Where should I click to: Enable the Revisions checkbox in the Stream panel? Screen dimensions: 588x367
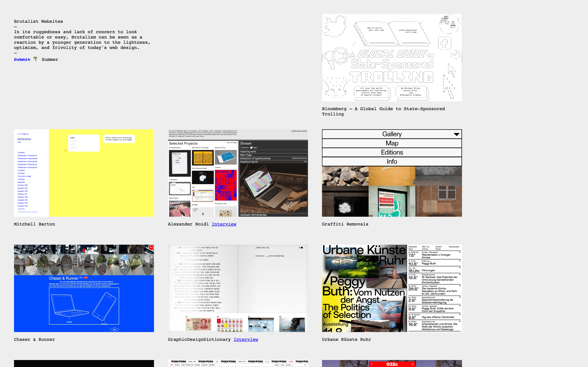click(x=241, y=147)
